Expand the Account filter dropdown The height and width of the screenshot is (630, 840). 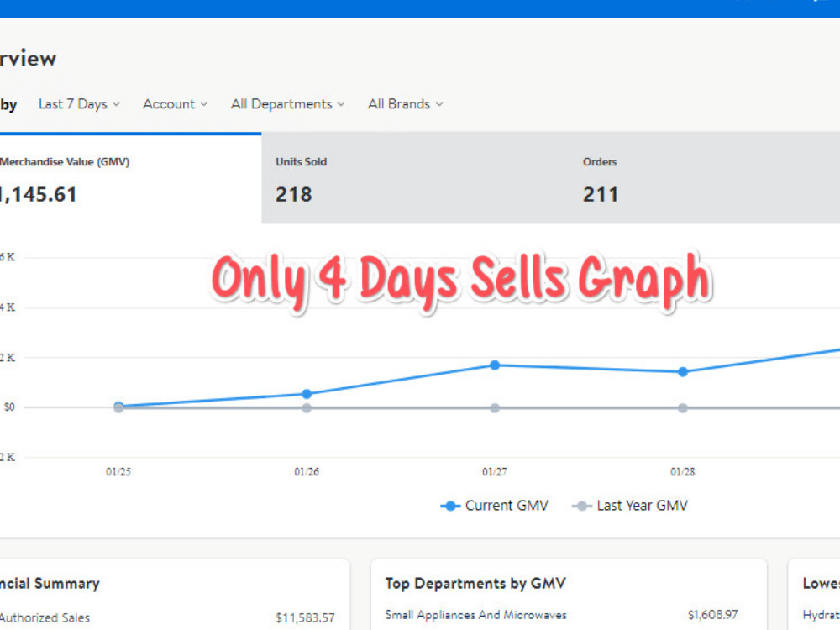coord(175,104)
